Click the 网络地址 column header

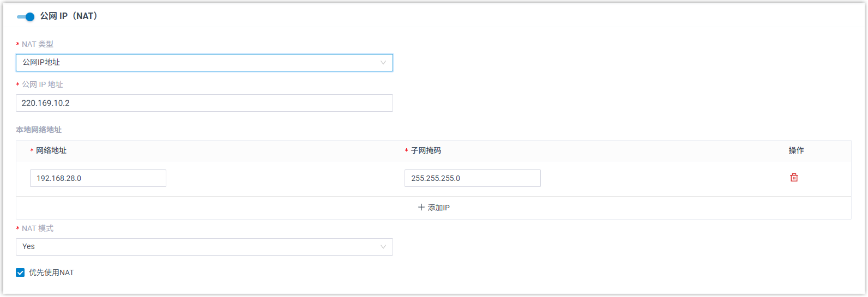pyautogui.click(x=51, y=150)
